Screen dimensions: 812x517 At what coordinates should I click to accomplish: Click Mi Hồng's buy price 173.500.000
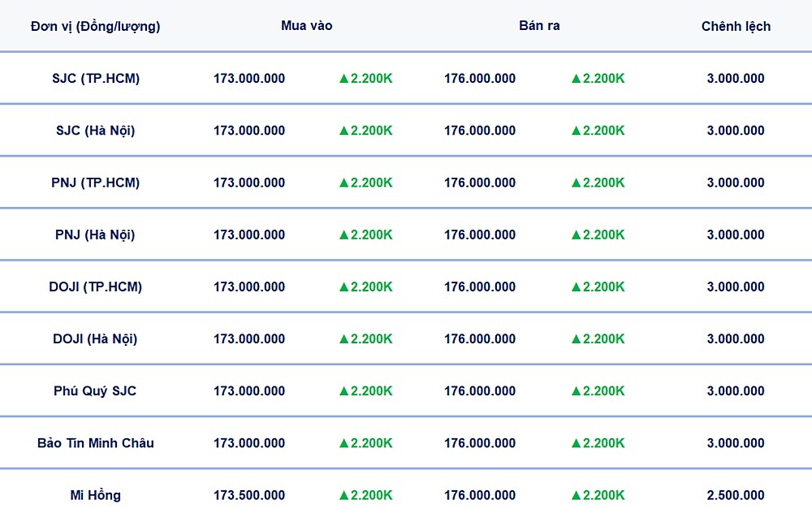click(x=249, y=494)
